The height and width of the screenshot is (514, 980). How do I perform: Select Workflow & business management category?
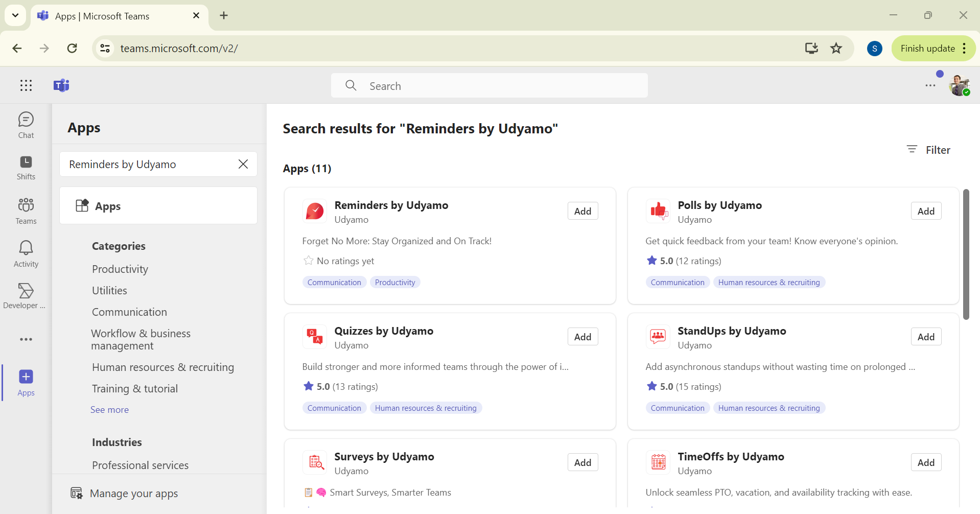coord(141,340)
